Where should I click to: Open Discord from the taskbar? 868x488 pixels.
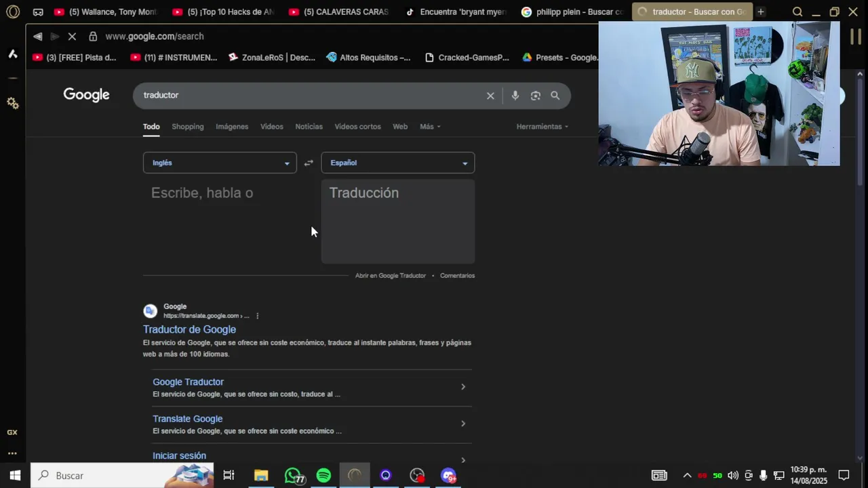pyautogui.click(x=448, y=475)
